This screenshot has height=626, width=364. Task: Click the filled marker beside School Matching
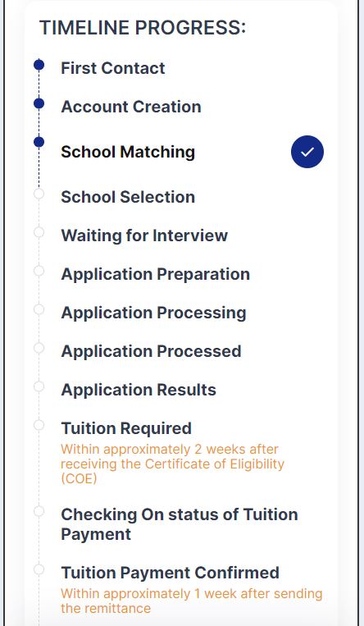click(x=39, y=142)
